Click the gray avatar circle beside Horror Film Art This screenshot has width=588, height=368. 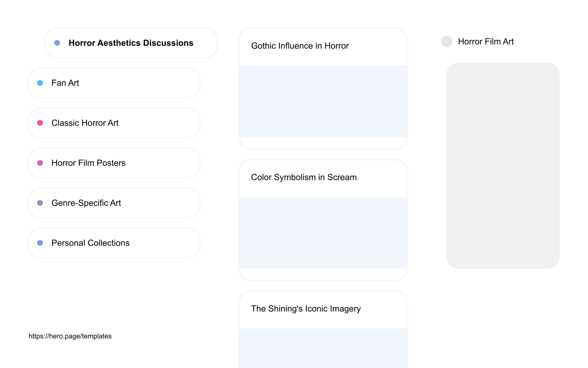[447, 41]
